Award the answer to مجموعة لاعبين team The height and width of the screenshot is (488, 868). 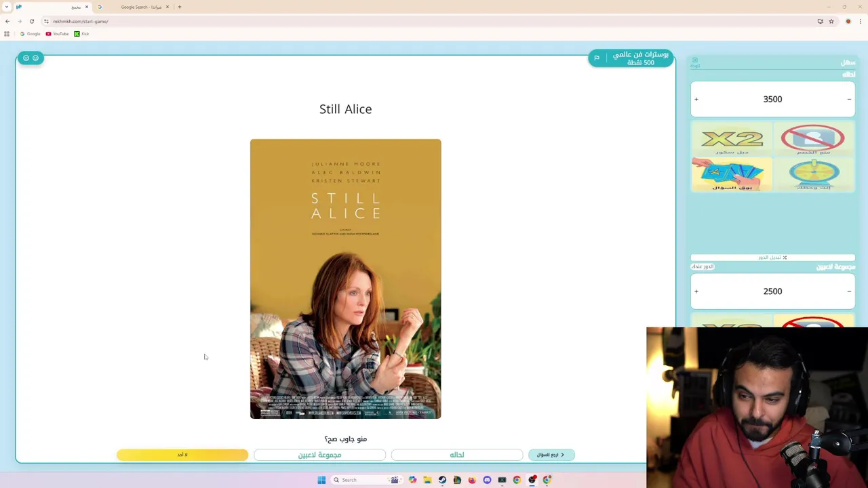(x=320, y=455)
